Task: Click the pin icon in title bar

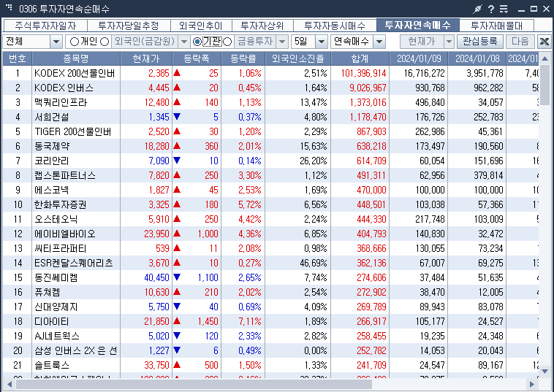Action: click(x=477, y=9)
